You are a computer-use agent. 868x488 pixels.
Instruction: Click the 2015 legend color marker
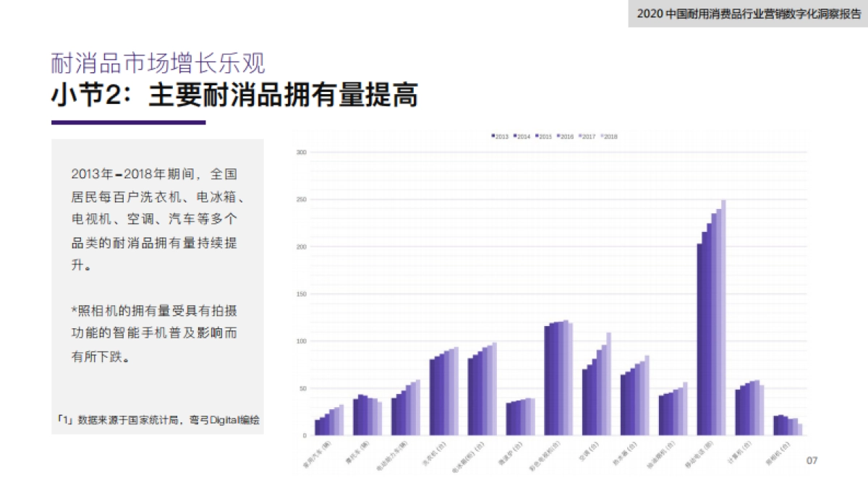[x=537, y=135]
